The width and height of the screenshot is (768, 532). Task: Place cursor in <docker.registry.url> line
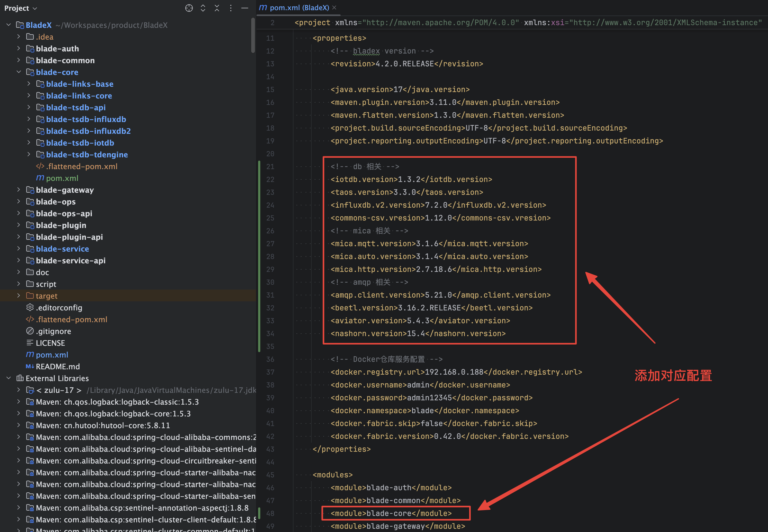click(456, 372)
